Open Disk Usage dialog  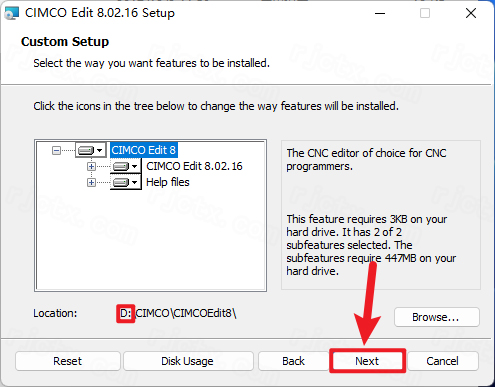188,361
